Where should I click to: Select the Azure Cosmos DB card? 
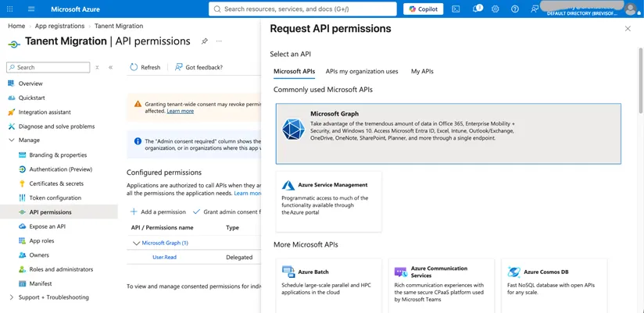(x=554, y=286)
